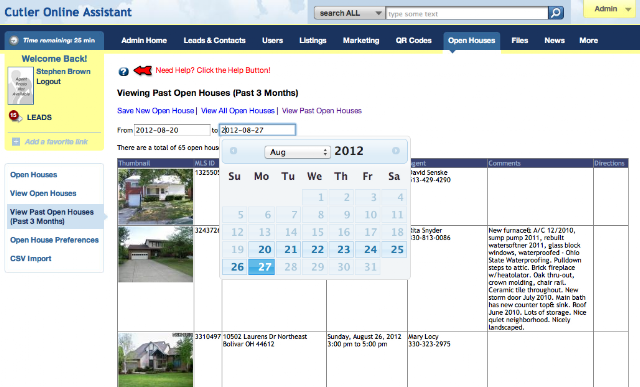Pick August 23 in calendar
Screen dimensions: 640x387
pos(341,249)
